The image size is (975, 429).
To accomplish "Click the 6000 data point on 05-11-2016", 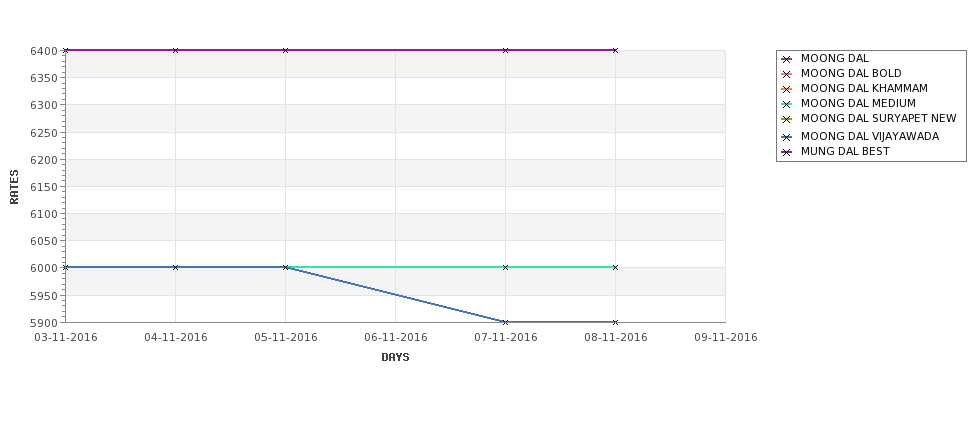I will pos(285,267).
